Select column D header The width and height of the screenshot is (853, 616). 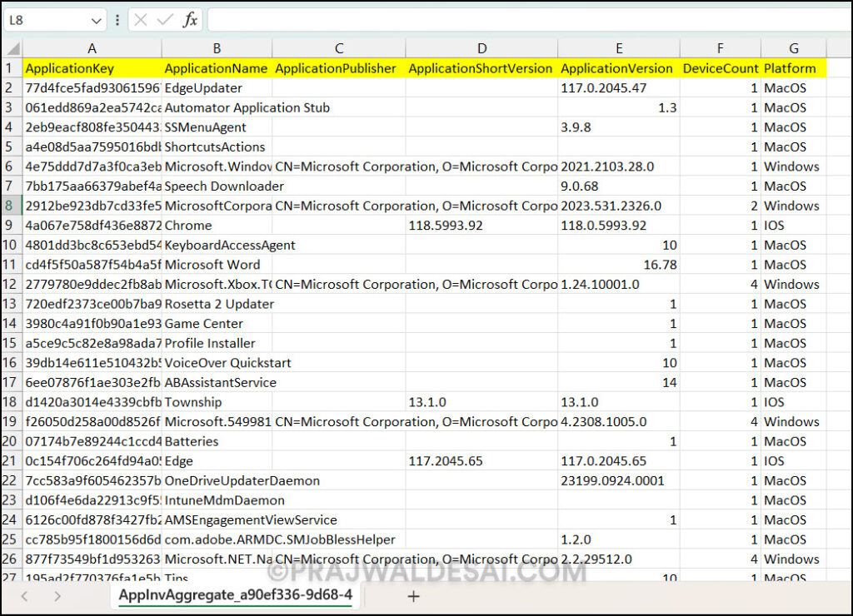481,48
